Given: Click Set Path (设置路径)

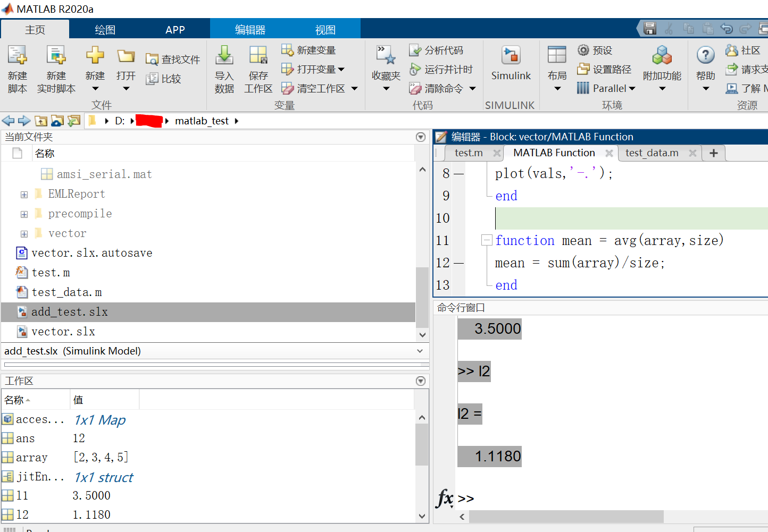Looking at the screenshot, I should tap(604, 69).
